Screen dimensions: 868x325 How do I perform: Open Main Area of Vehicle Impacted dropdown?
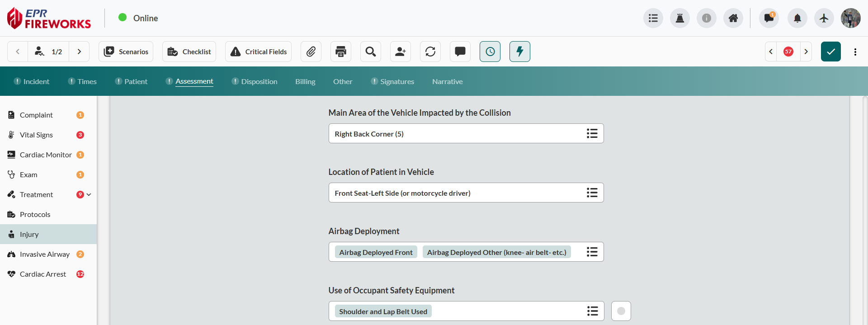(x=592, y=133)
